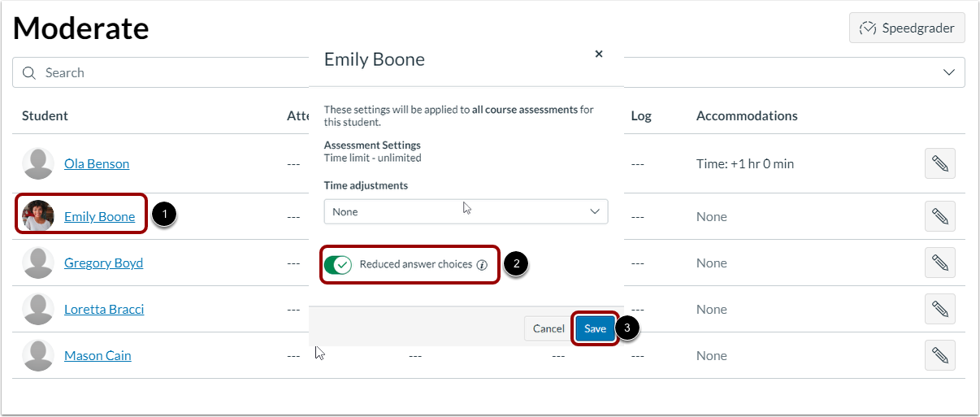The height and width of the screenshot is (417, 980).
Task: Open Gregory Boyd's student link
Action: click(x=103, y=263)
